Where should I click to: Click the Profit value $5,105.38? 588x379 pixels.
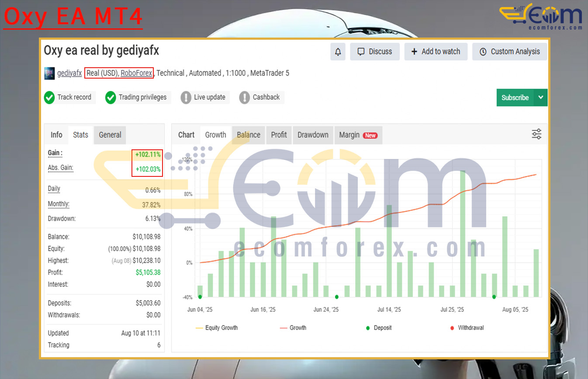point(148,272)
